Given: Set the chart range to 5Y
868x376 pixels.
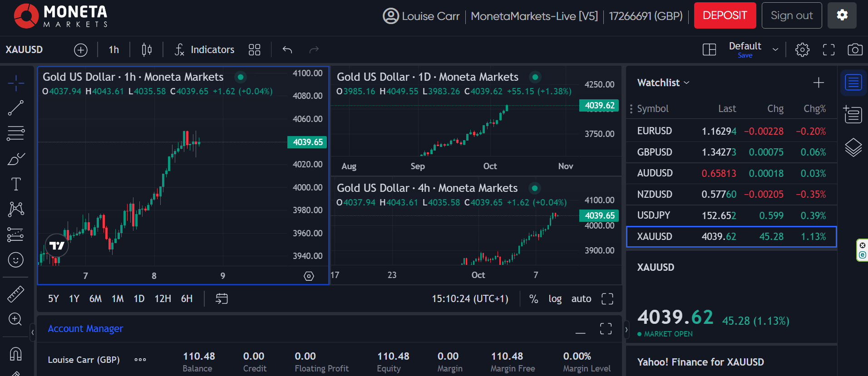Looking at the screenshot, I should click(54, 299).
